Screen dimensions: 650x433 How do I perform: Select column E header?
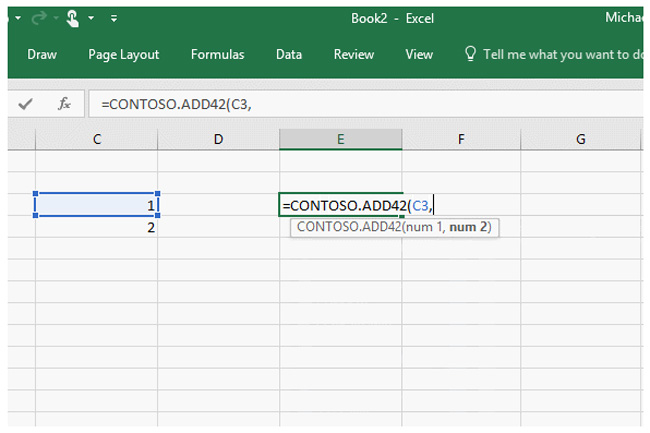340,139
